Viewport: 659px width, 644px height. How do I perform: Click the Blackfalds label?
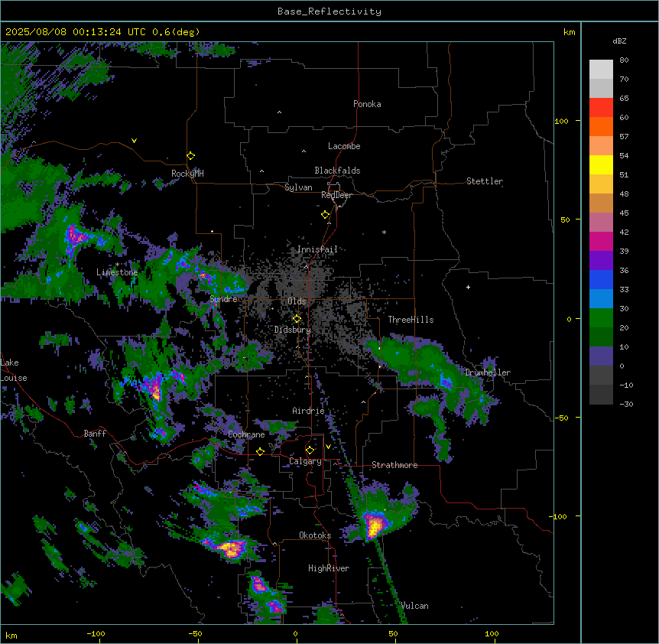[337, 171]
